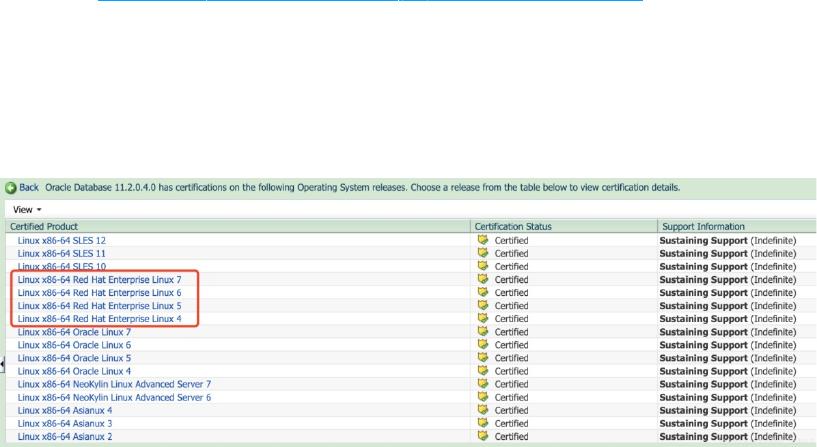Image resolution: width=817 pixels, height=447 pixels.
Task: Select Sustaining Support text in SLES 12 row
Action: click(x=703, y=241)
